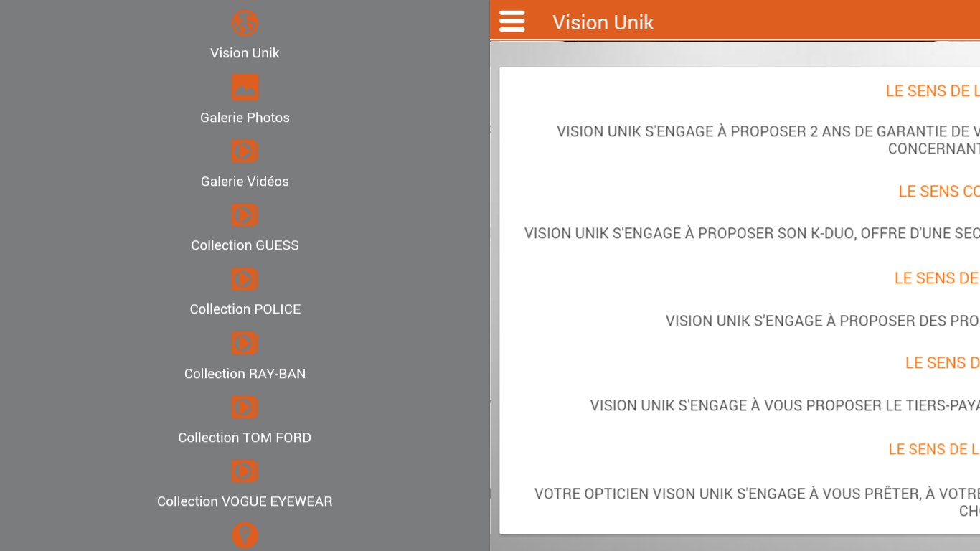Choose the Collection TOM FORD label
The height and width of the screenshot is (551, 980).
245,437
